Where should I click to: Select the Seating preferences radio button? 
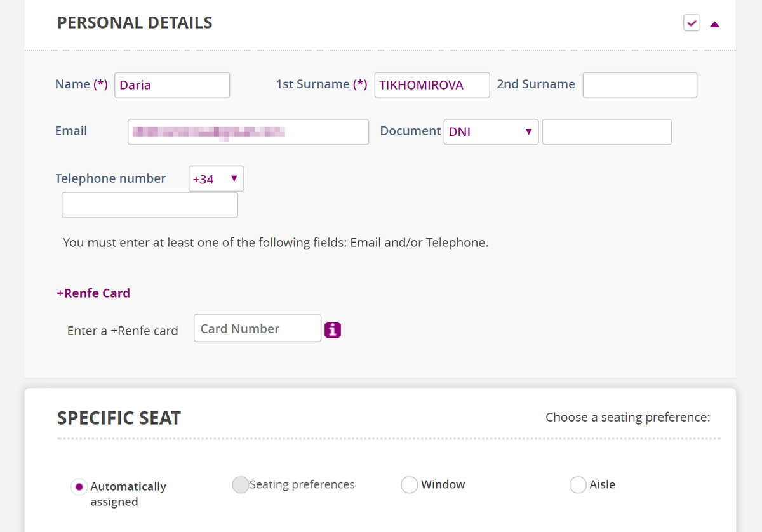(x=241, y=485)
